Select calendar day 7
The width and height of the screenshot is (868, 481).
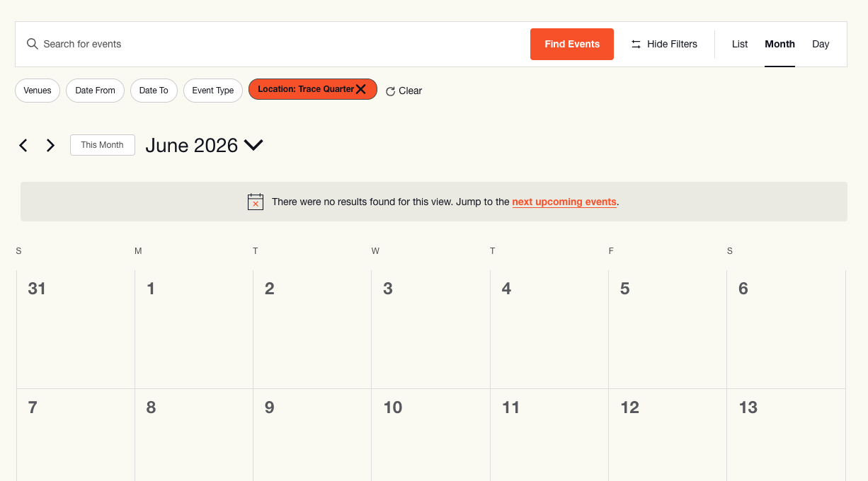pos(33,407)
